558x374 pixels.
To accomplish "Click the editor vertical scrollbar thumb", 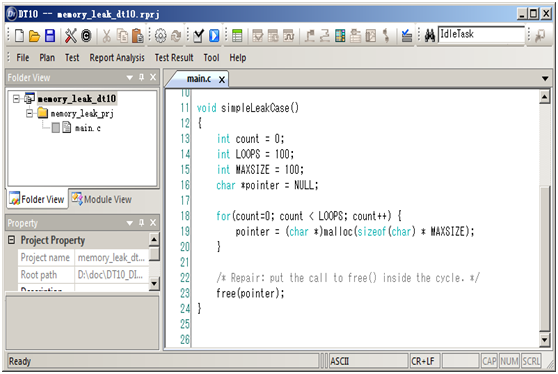I will tap(544, 259).
